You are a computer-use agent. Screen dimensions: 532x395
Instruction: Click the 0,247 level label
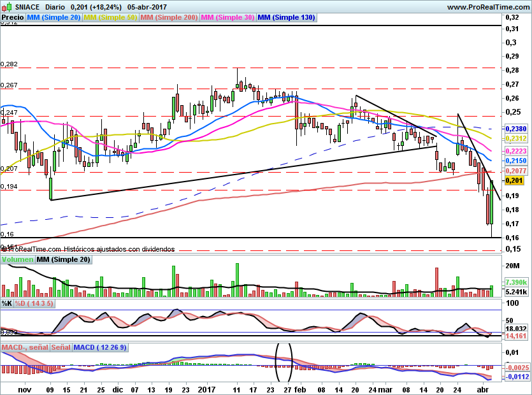[9, 112]
